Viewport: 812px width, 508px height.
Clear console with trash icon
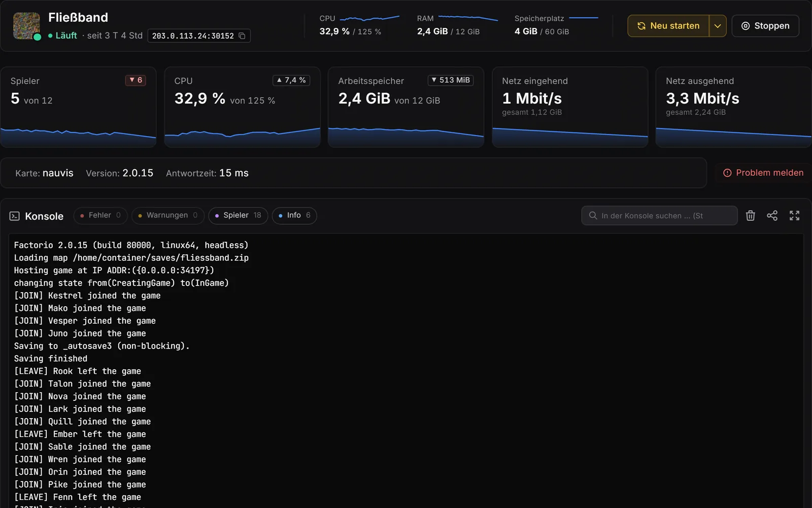(x=751, y=215)
